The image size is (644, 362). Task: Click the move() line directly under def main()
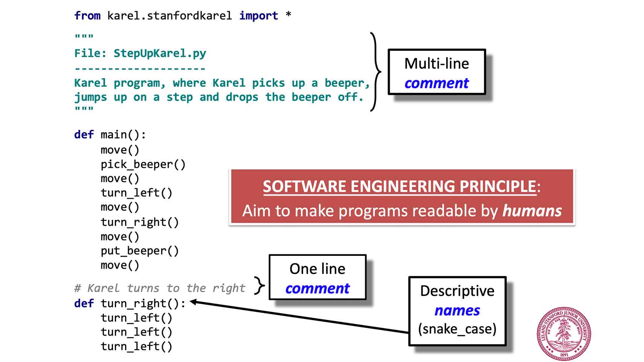120,150
